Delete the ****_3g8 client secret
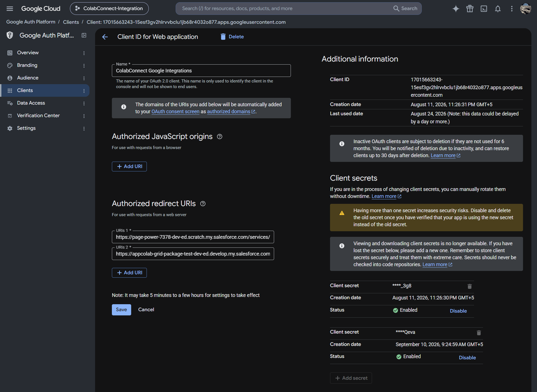The height and width of the screenshot is (392, 537). click(470, 286)
